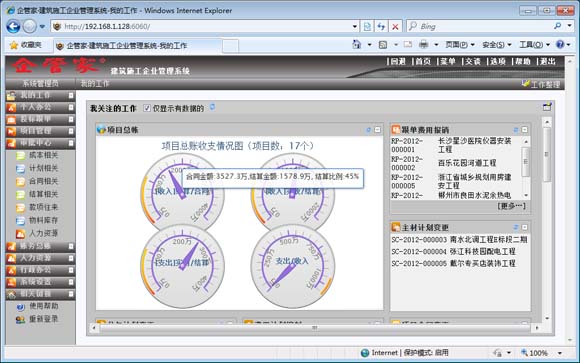Collapse the 项目总账 panel
The height and width of the screenshot is (363, 580).
[377, 130]
